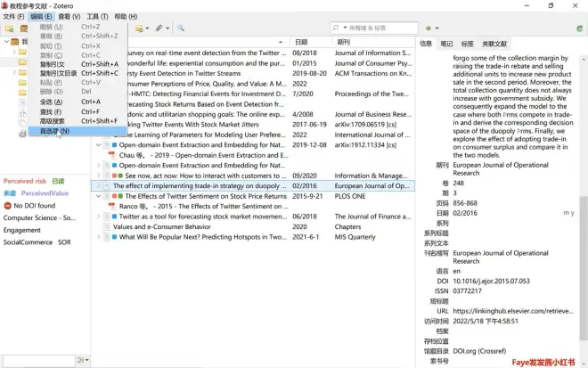Click the New Note toolbar icon
Screen dimensions: 588x368
[x=139, y=29]
